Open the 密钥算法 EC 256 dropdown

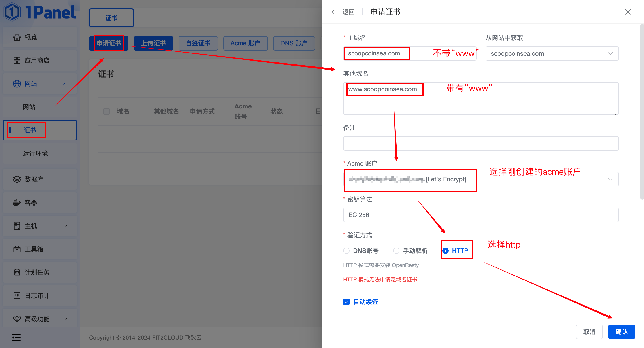click(x=481, y=215)
